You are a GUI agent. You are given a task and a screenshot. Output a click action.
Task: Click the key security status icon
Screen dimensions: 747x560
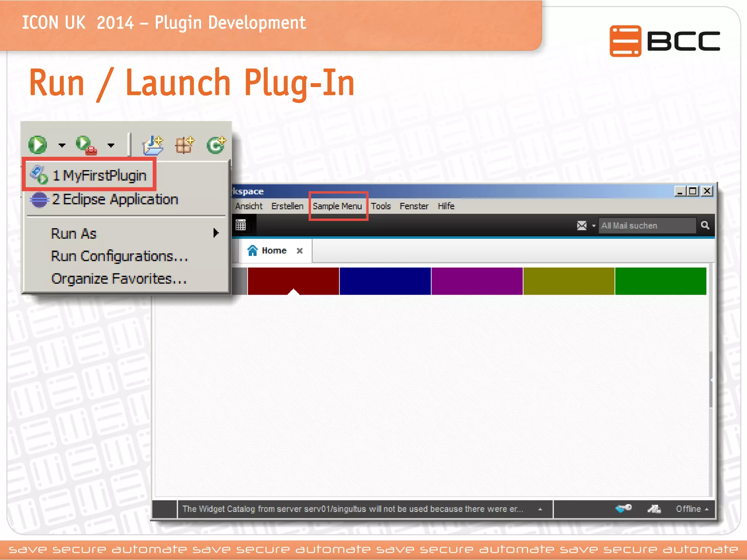[x=623, y=508]
